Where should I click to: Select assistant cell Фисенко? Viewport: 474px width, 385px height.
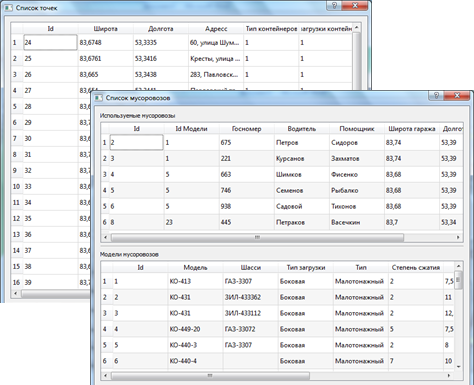[357, 174]
